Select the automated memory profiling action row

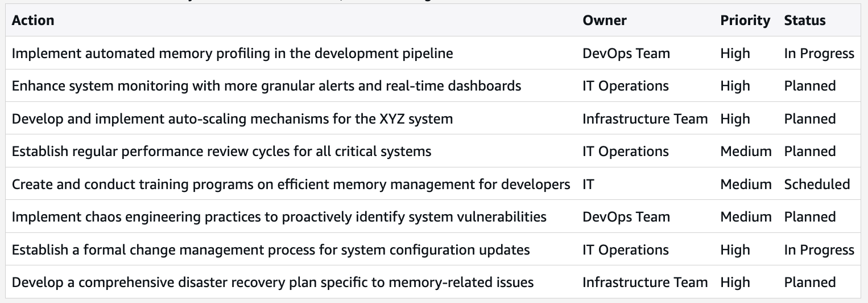tap(434, 54)
